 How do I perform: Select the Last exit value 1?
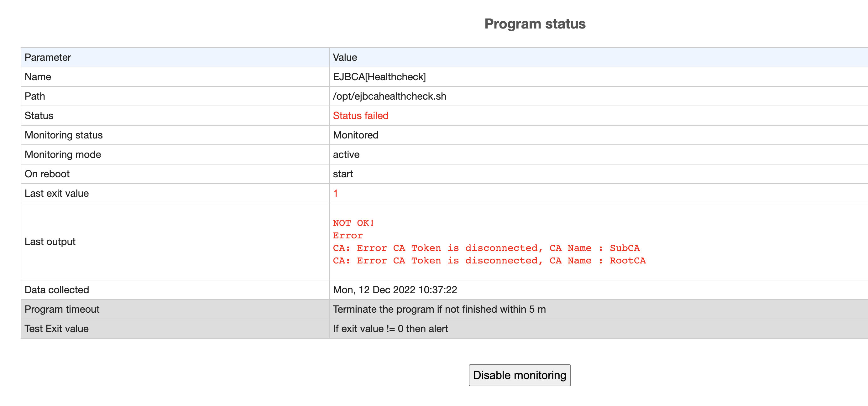[335, 193]
